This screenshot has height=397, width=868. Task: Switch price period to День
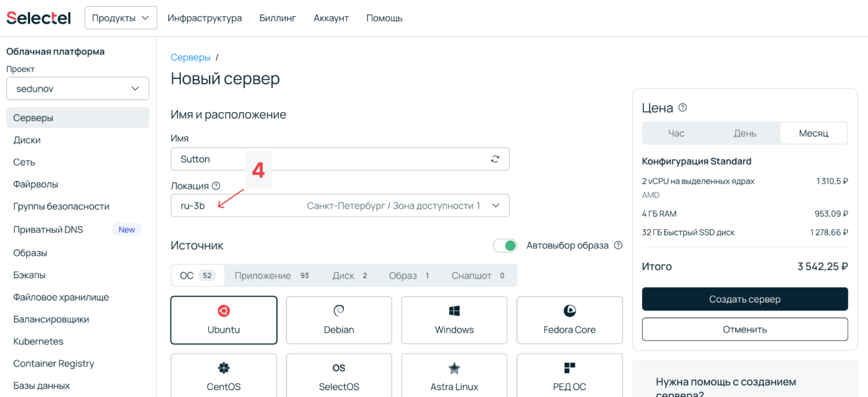point(744,133)
